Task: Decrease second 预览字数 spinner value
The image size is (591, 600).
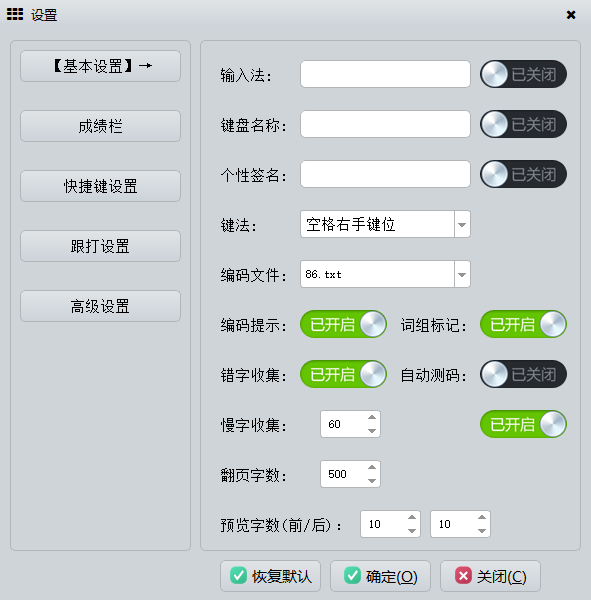Action: tap(482, 531)
